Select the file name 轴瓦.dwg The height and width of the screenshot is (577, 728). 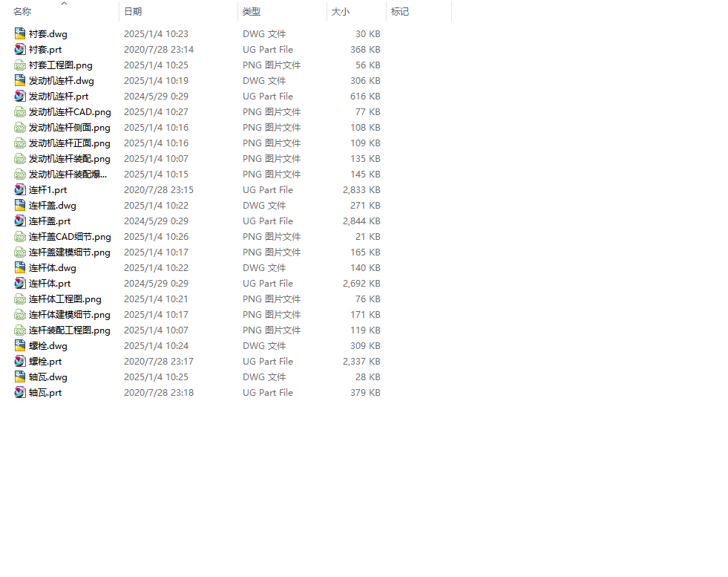pyautogui.click(x=47, y=377)
